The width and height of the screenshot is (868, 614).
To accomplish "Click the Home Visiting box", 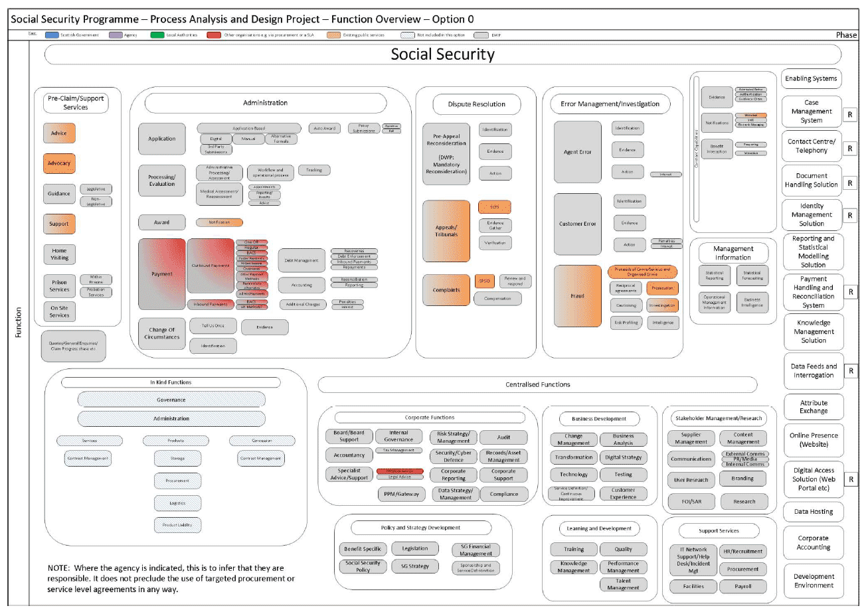I will click(x=59, y=254).
